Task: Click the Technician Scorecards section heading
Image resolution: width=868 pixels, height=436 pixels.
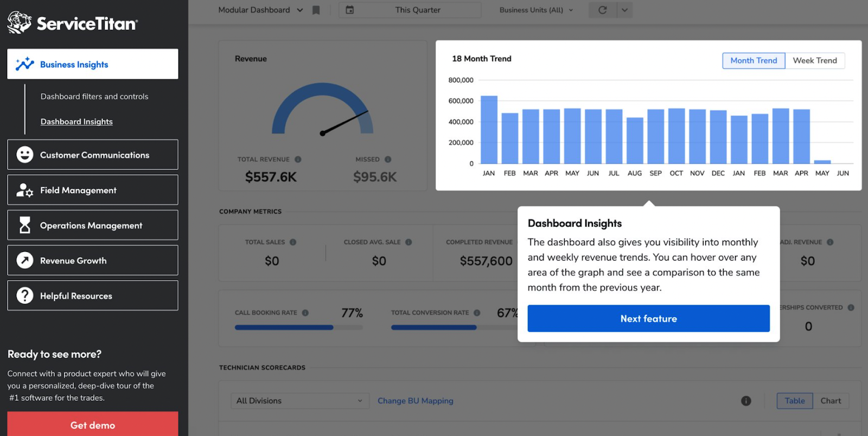Action: click(x=262, y=368)
